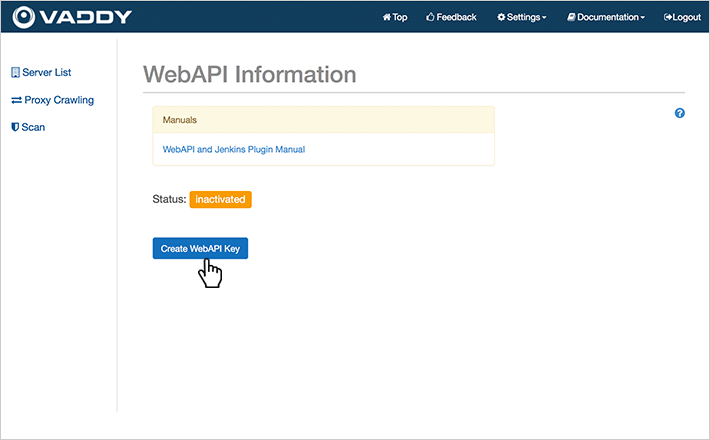This screenshot has height=440, width=710.
Task: Click the Documentation menu label
Action: click(x=608, y=17)
